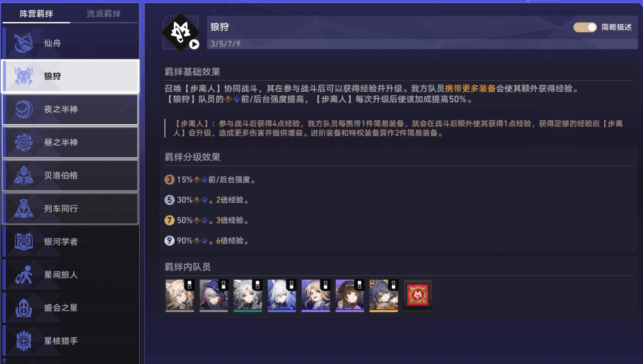
Task: Switch to the 流派羁绊 tab
Action: pos(104,14)
